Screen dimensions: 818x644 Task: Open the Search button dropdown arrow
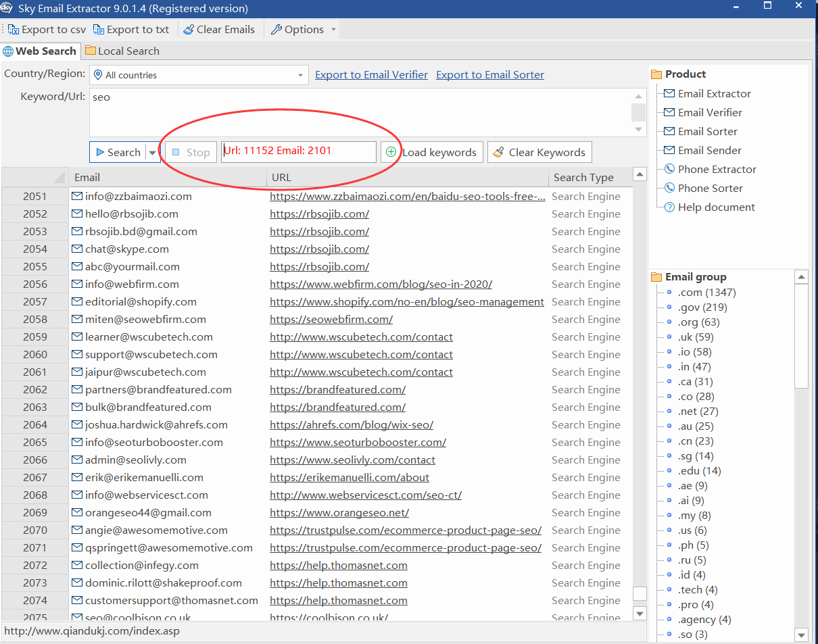click(151, 152)
